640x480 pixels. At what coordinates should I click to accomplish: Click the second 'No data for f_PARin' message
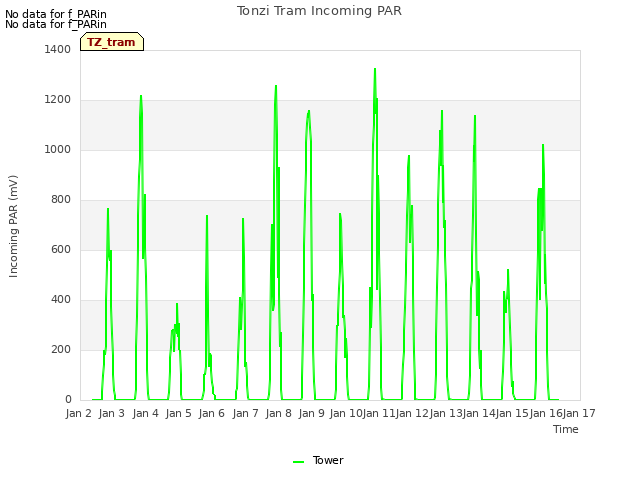coord(56,24)
